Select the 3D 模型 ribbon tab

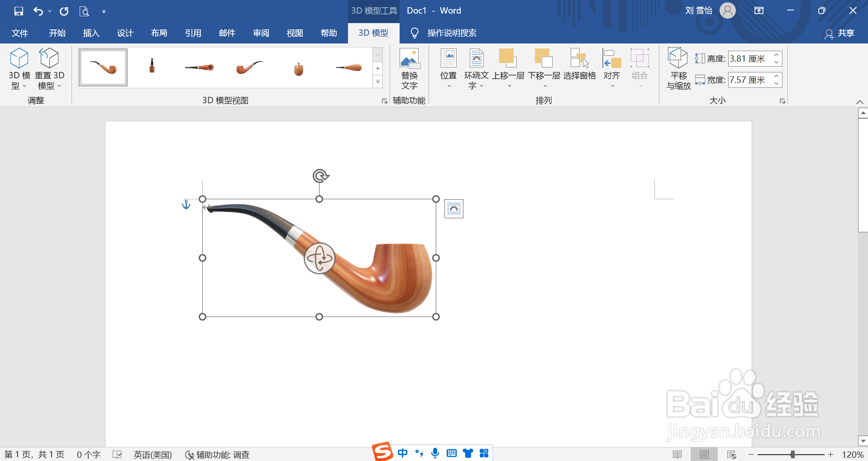[x=373, y=33]
